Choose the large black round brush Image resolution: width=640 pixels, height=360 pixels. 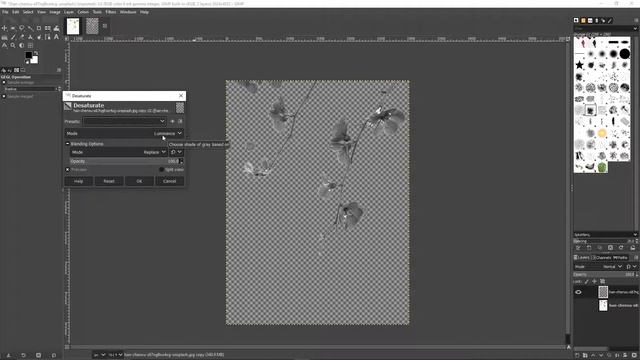tap(624, 53)
